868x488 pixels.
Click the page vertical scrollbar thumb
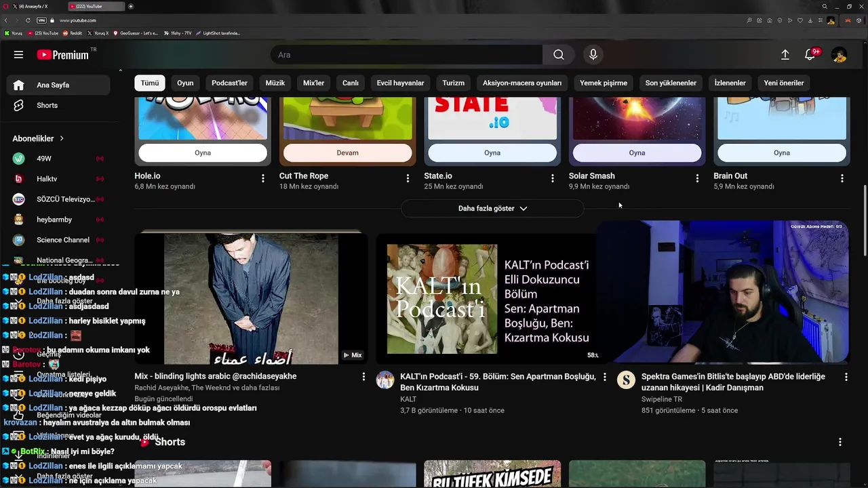[x=864, y=221]
